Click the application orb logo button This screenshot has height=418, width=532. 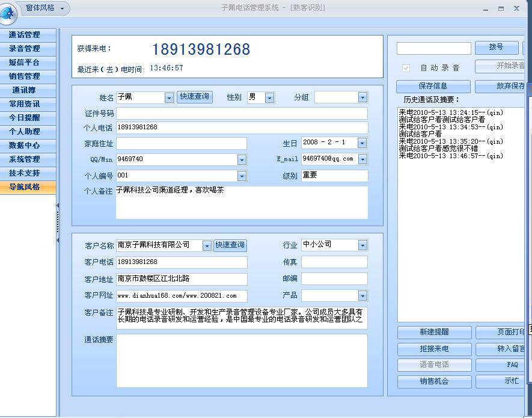pos(8,13)
